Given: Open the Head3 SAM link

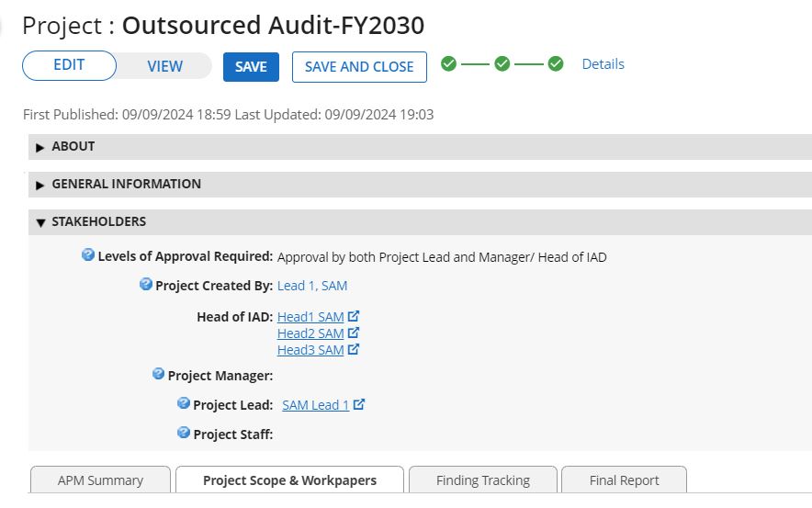Looking at the screenshot, I should coord(310,350).
